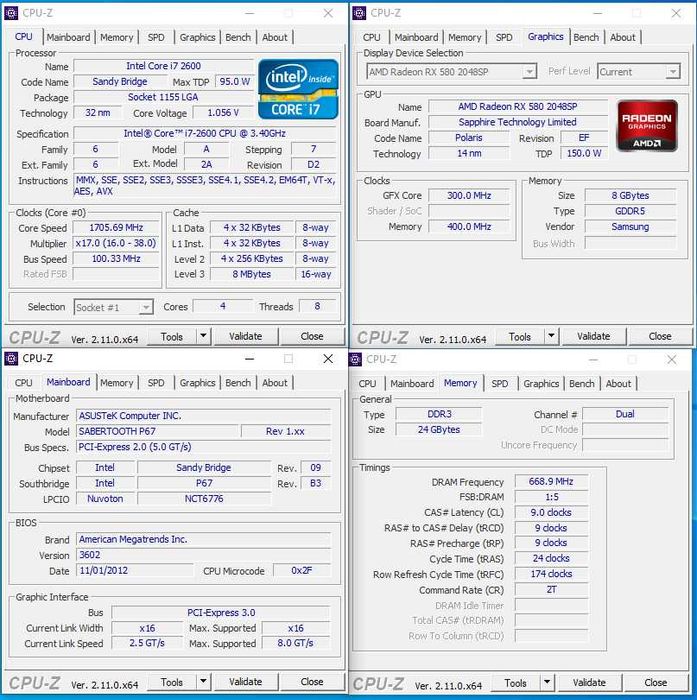Image resolution: width=697 pixels, height=700 pixels.
Task: Click the CPU Microcode 0x2F value
Action: pos(302,571)
